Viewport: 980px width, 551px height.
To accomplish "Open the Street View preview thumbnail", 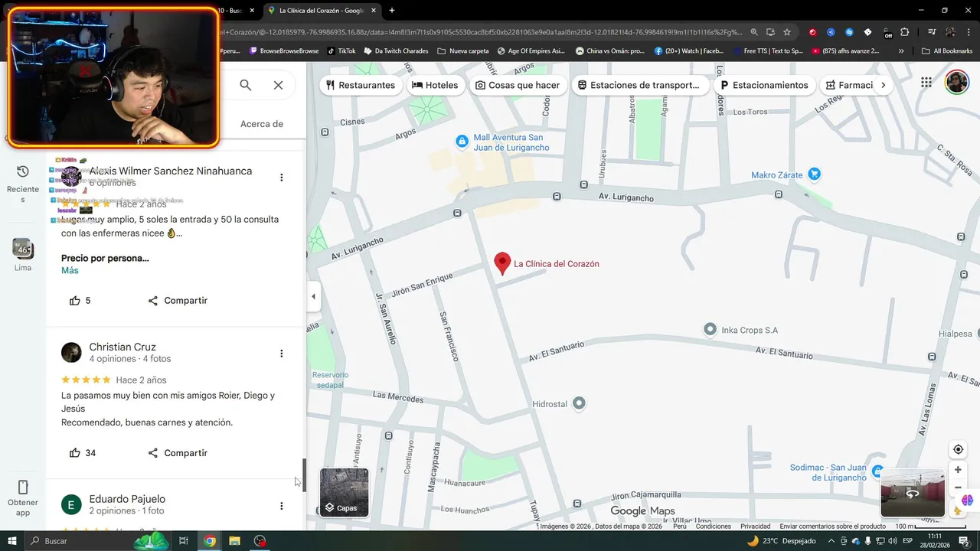I will [913, 494].
